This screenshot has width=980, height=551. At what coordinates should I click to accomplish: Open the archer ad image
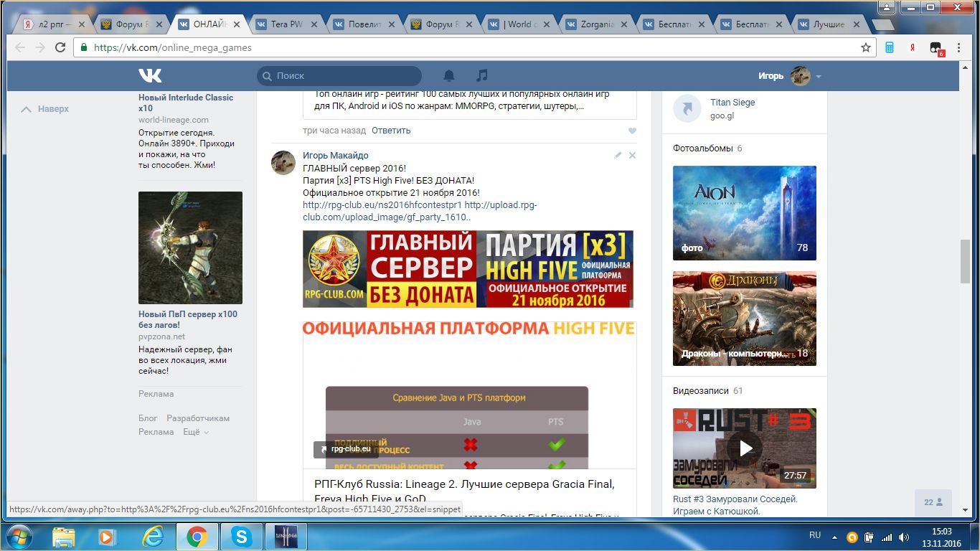(190, 248)
